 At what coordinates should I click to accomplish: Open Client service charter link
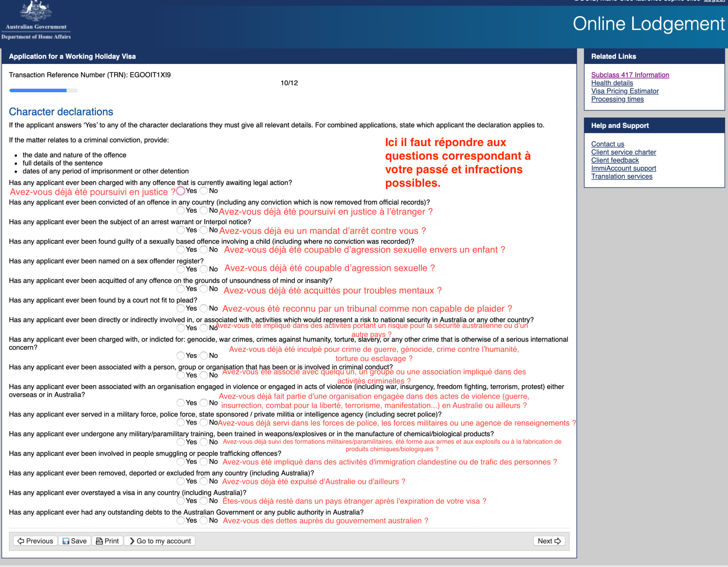tap(623, 152)
